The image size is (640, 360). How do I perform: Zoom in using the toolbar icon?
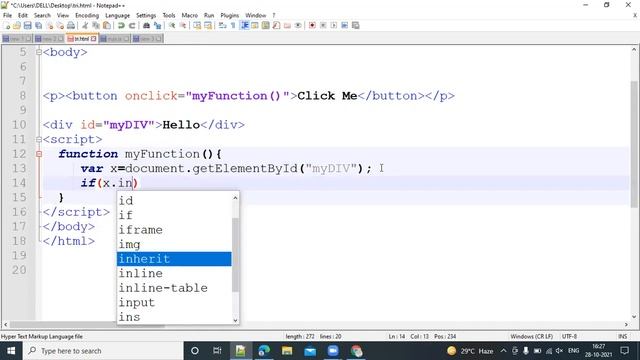point(172,25)
